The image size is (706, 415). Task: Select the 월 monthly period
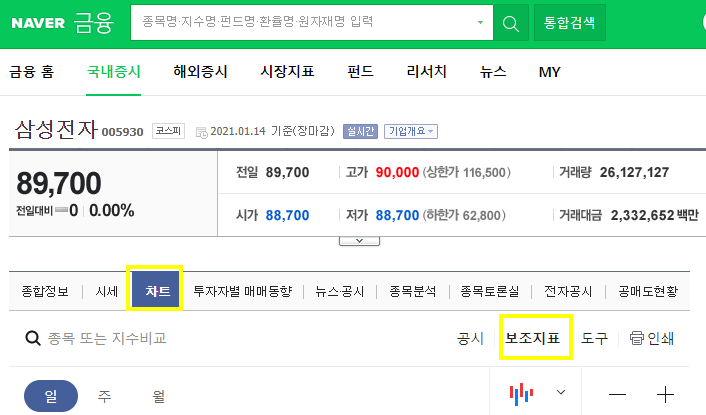[158, 396]
